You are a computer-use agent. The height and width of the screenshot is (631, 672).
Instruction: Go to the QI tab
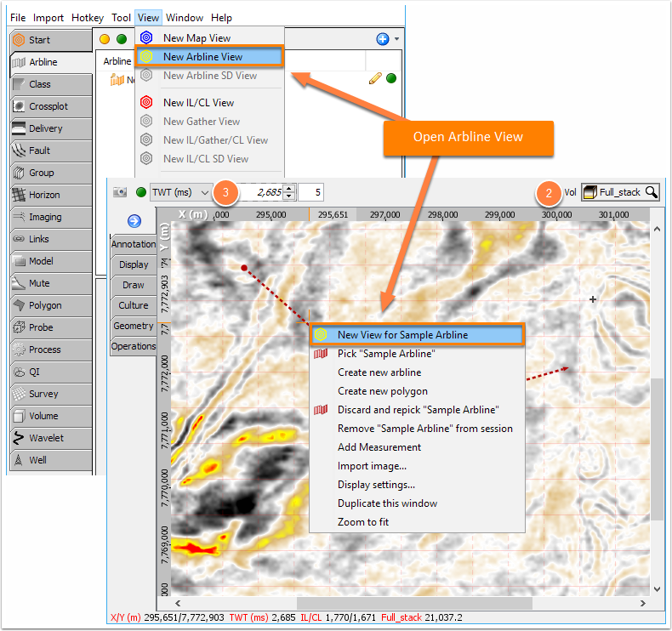pyautogui.click(x=50, y=372)
